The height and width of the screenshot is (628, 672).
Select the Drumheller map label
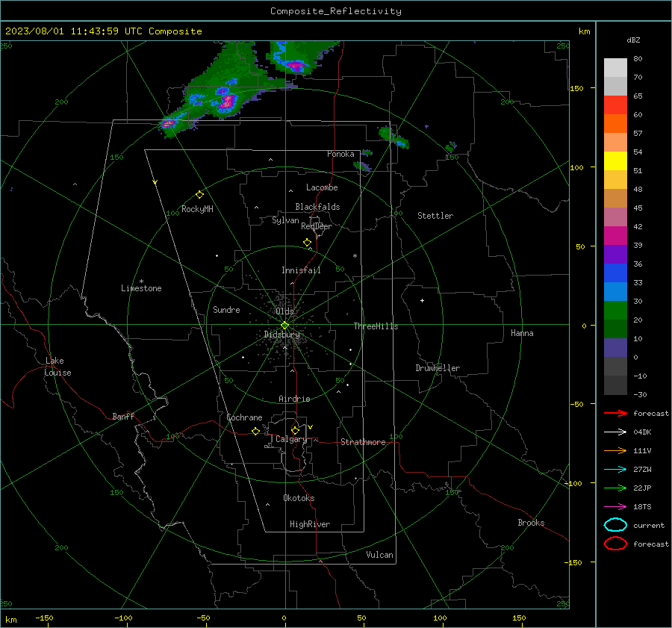[438, 368]
